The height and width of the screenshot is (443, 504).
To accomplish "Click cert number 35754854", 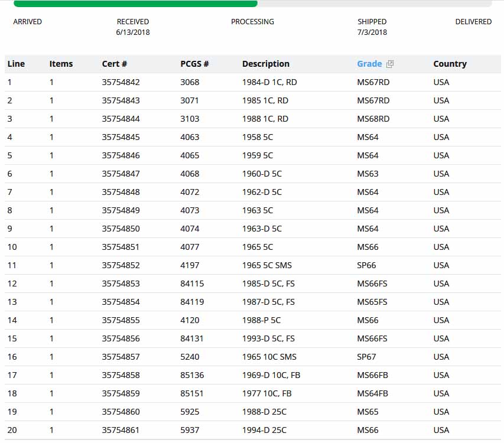I will pos(121,302).
